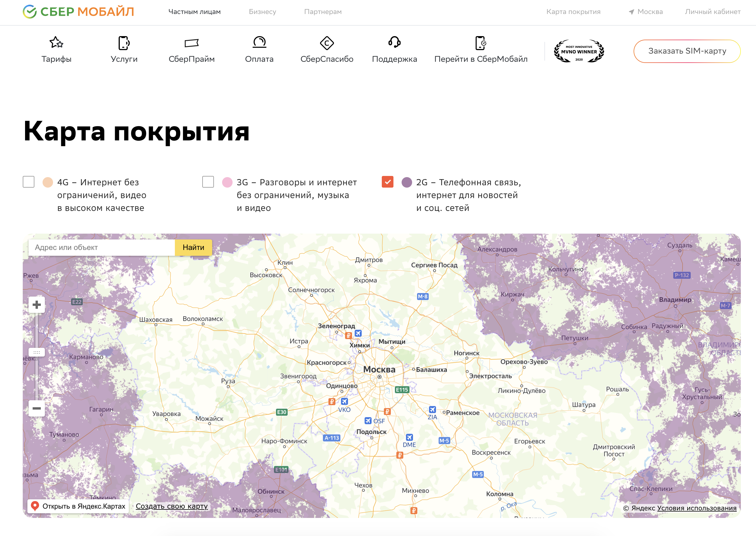756x536 pixels.
Task: Click Гагарин label on map
Action: [x=101, y=409]
